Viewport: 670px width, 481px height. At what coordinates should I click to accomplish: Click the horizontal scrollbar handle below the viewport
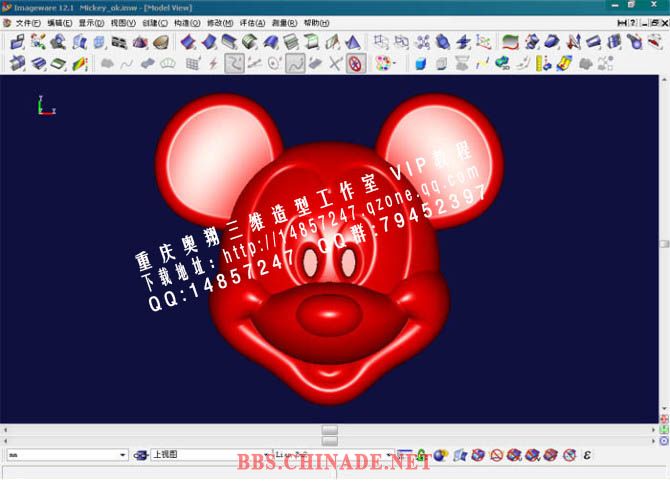click(329, 432)
